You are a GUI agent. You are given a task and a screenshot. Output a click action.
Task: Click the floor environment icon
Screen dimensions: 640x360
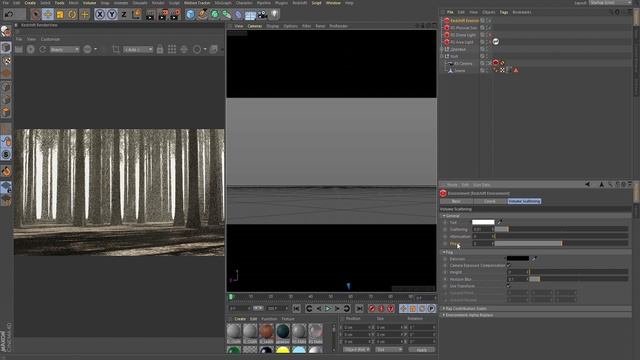click(250, 15)
